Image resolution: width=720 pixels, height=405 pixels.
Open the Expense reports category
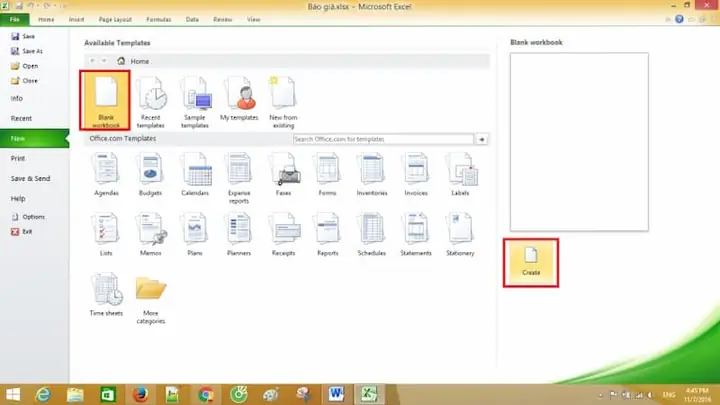(x=239, y=178)
